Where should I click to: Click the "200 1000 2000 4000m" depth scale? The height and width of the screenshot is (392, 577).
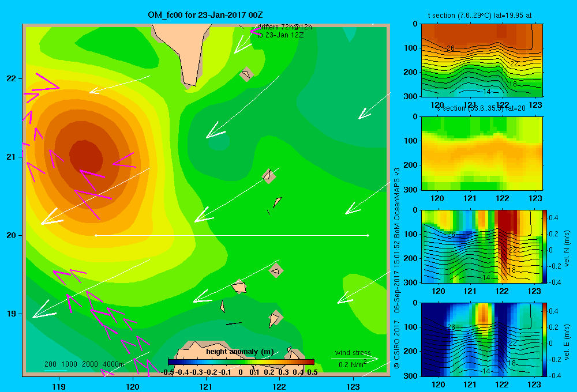[84, 364]
